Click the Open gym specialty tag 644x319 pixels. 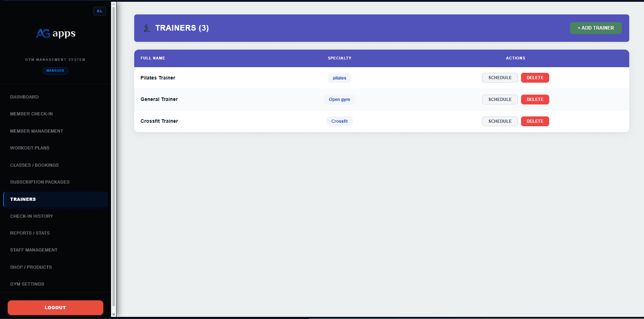(x=339, y=100)
